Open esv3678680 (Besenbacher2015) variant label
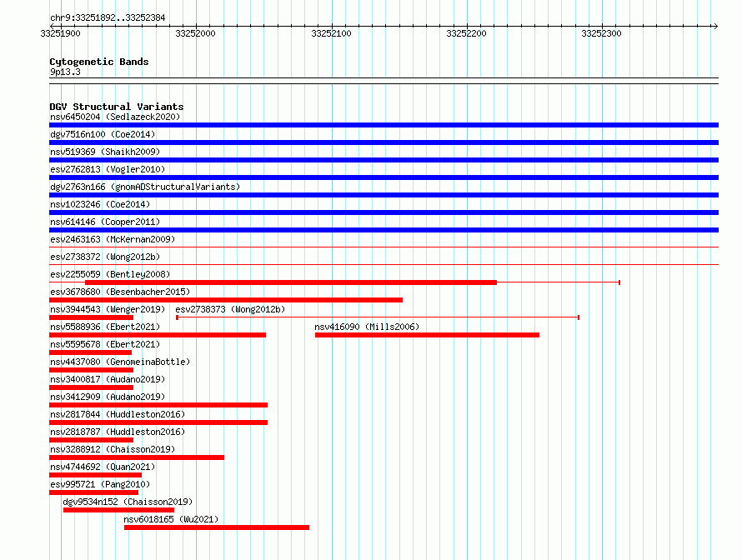This screenshot has height=560, width=742. pyautogui.click(x=120, y=292)
